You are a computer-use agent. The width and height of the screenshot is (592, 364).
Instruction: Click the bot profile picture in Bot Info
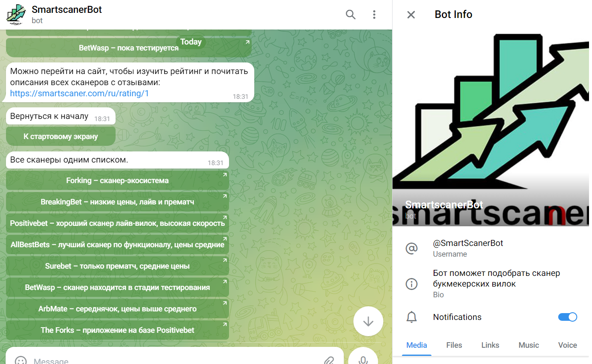pyautogui.click(x=491, y=128)
